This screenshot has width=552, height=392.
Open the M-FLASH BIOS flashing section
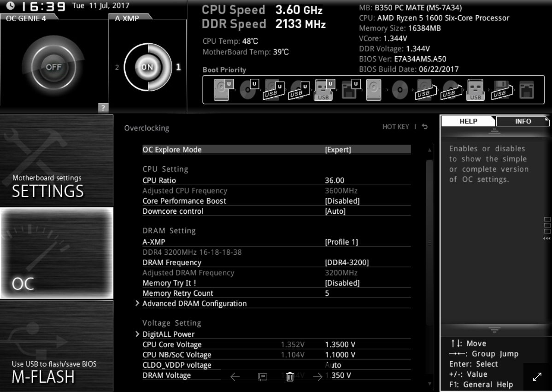tap(56, 346)
